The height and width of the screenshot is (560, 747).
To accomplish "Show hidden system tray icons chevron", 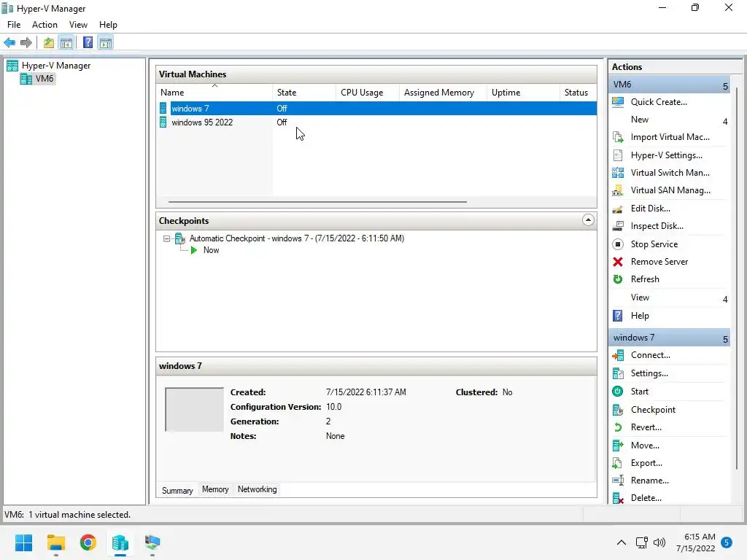I will (622, 542).
